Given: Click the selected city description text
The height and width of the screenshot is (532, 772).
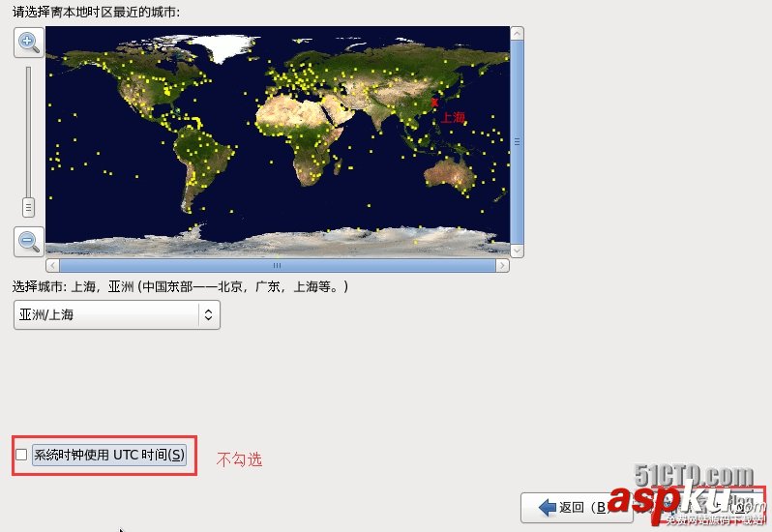Looking at the screenshot, I should point(180,286).
